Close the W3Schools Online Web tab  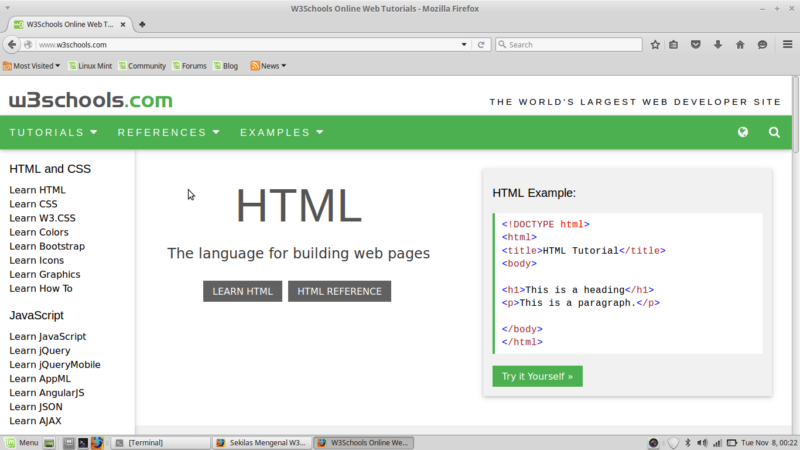click(x=123, y=24)
